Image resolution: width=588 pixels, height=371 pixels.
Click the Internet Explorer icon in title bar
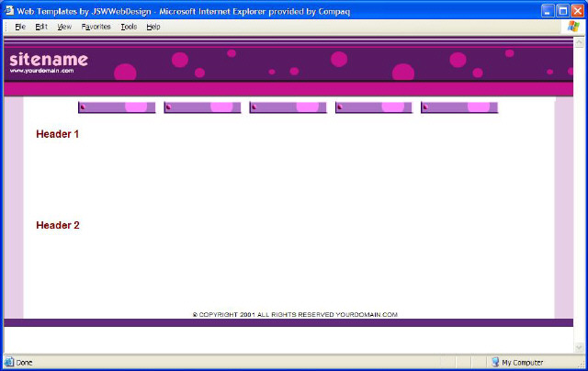[8, 11]
